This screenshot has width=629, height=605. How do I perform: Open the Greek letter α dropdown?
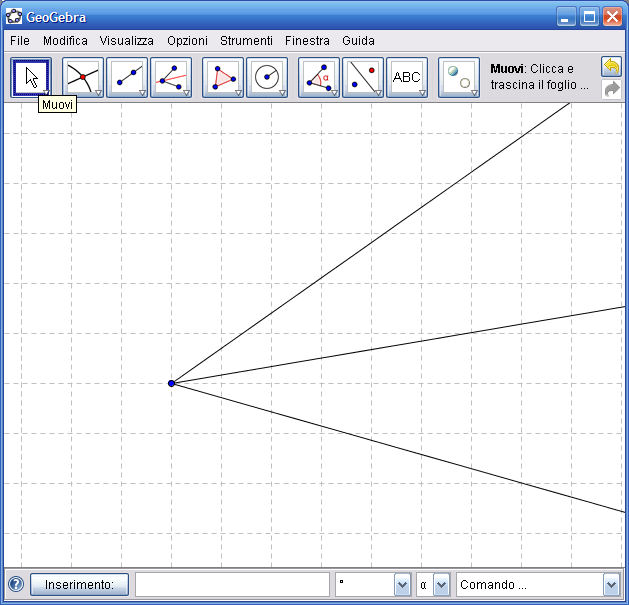click(441, 585)
